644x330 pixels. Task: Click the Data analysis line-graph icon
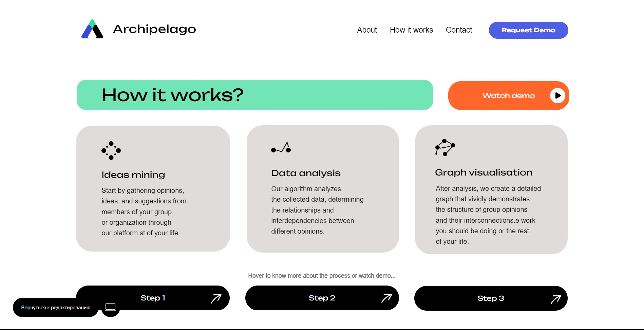point(281,148)
